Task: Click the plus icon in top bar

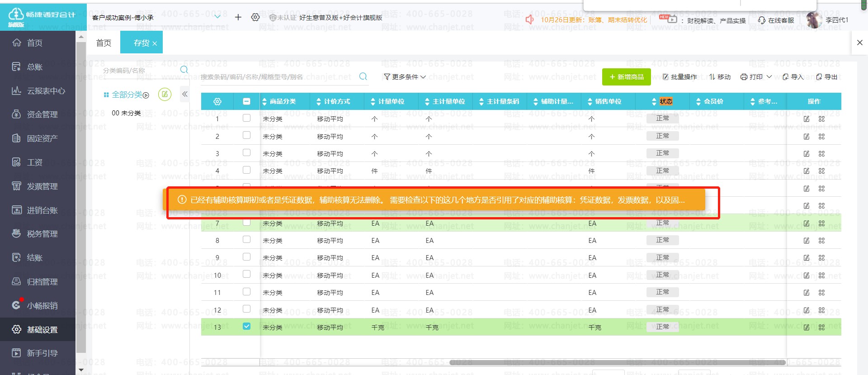Action: tap(238, 17)
